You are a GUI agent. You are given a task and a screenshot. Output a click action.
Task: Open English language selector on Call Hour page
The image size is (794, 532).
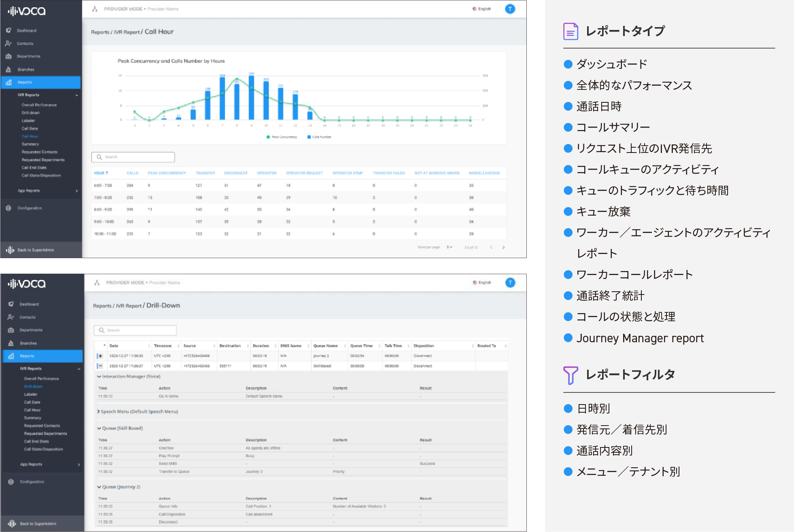[481, 9]
